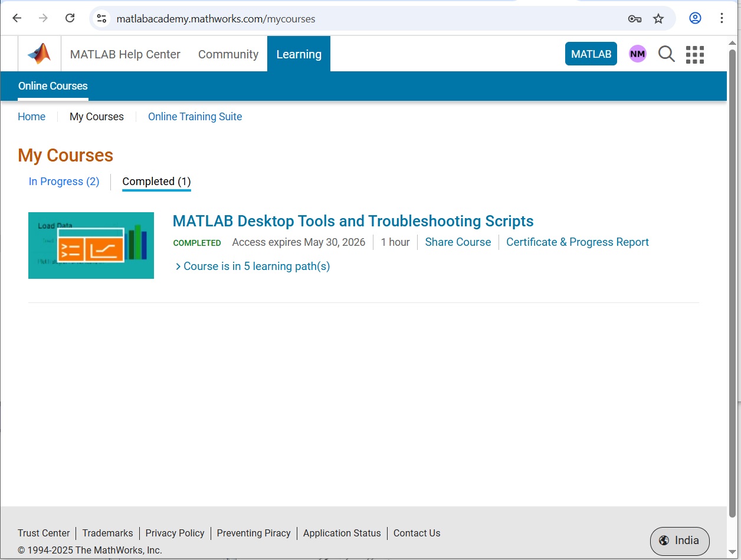Select My Courses in the sub-navigation

tap(97, 117)
